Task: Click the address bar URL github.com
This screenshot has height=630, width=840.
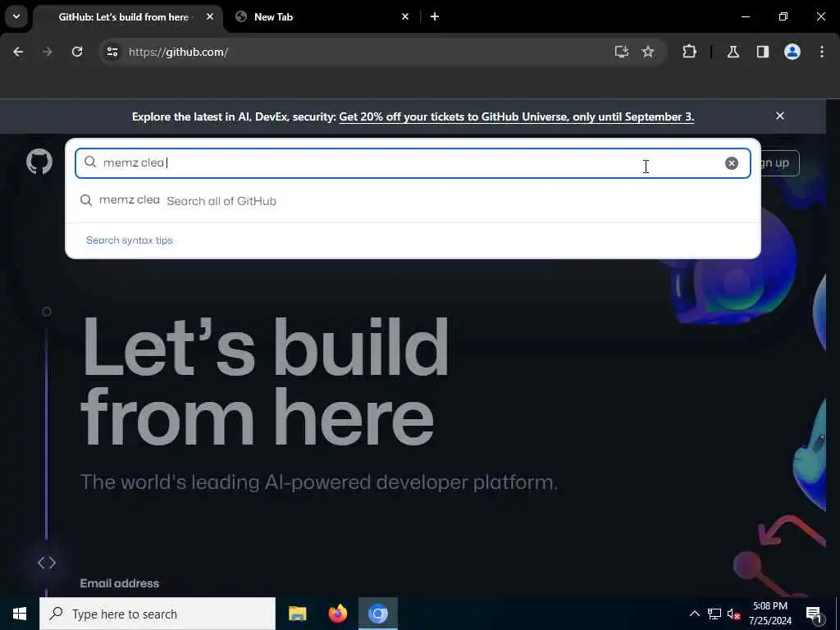Action: 178,52
